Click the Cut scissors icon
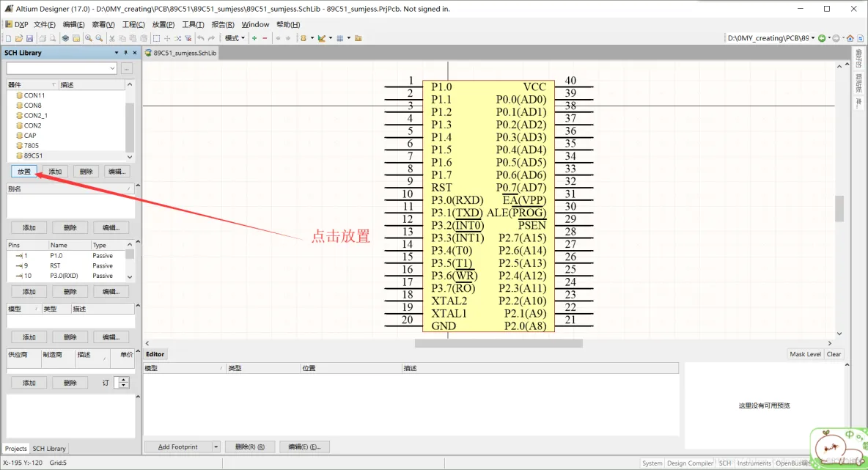868x470 pixels. tap(112, 38)
